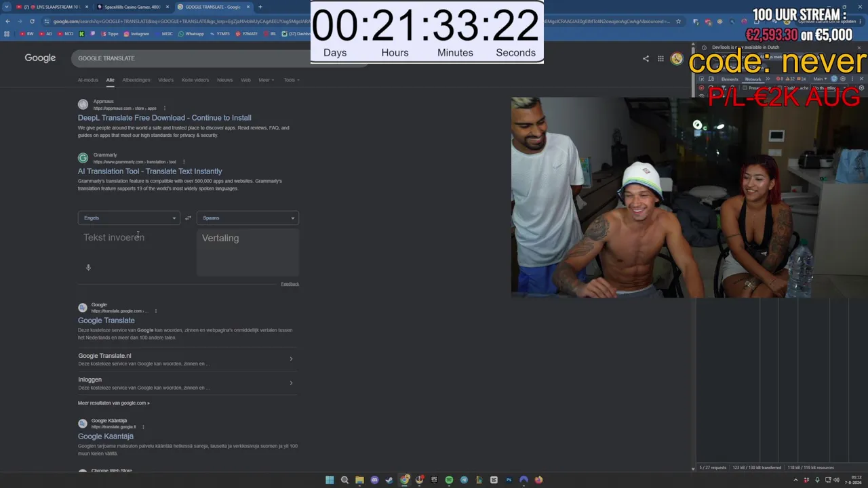Swap the translation languages
The image size is (868, 488).
(x=188, y=218)
